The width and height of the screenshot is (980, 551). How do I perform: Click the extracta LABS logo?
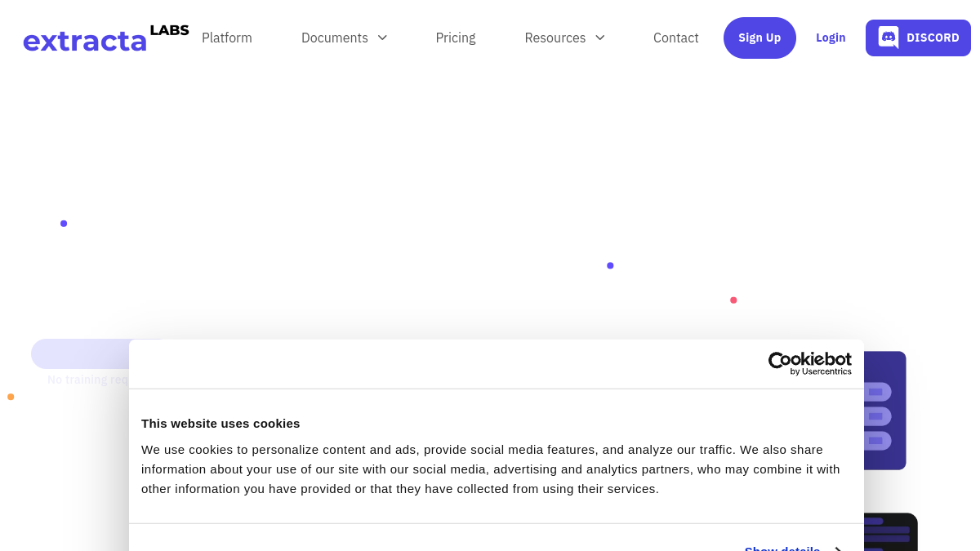pyautogui.click(x=106, y=38)
